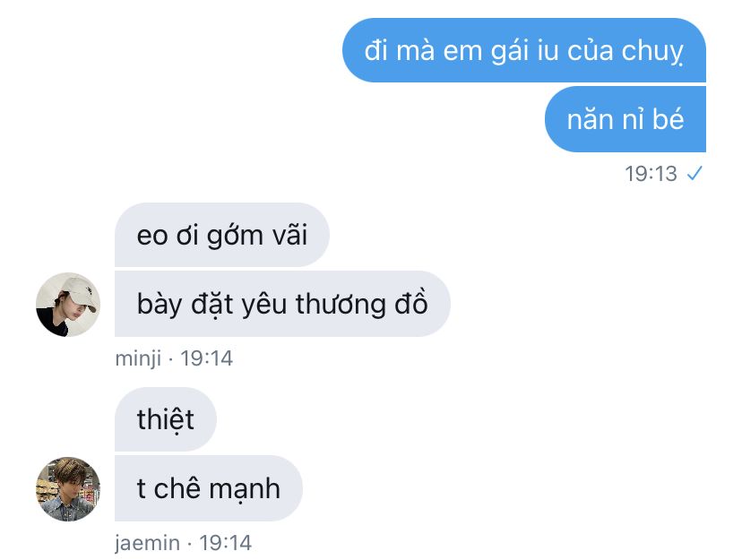Click the jaemin sender name label

[x=147, y=542]
